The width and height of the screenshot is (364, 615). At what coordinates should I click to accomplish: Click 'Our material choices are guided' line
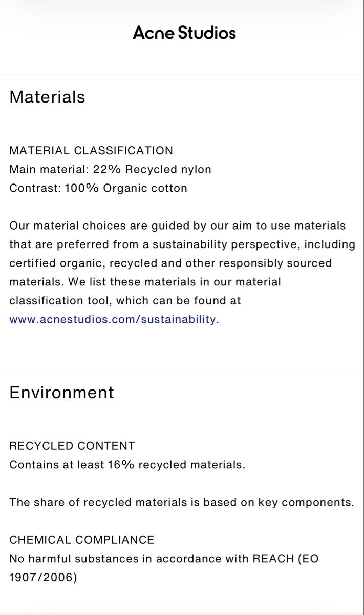coord(178,225)
